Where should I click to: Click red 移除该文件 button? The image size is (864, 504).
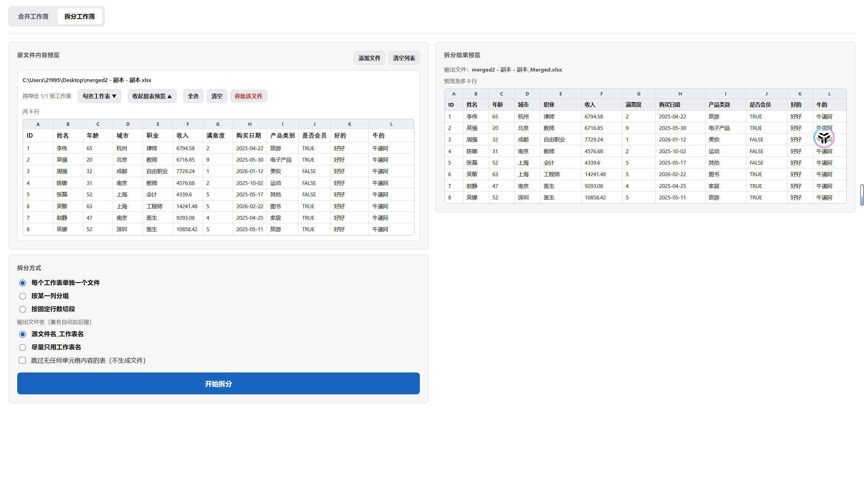pos(249,96)
